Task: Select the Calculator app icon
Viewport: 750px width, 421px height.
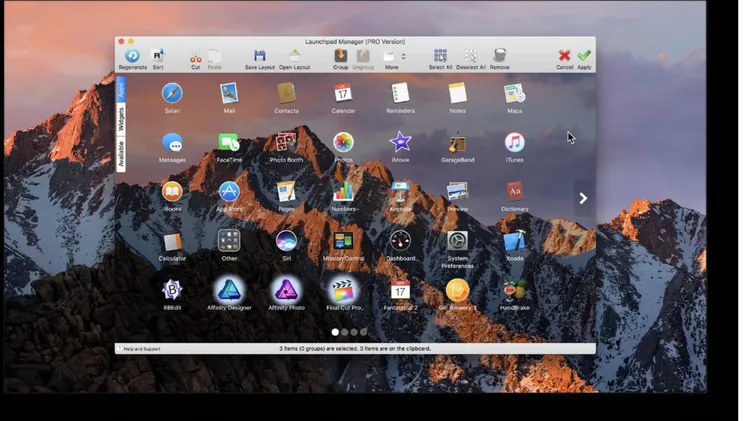Action: (x=172, y=241)
